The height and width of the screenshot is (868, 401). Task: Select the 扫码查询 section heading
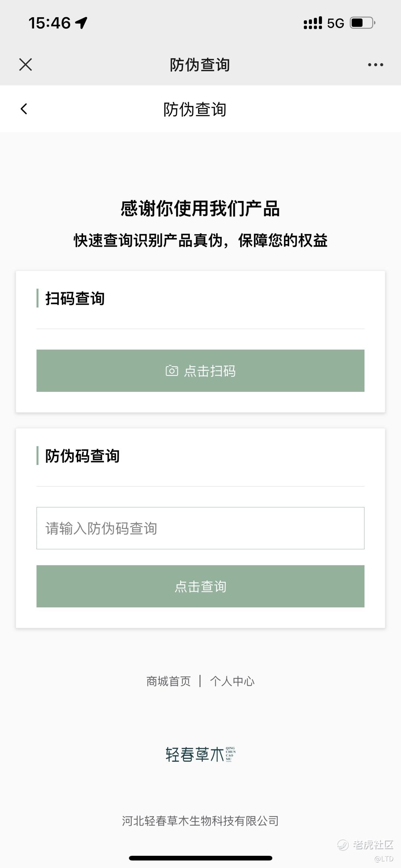[x=75, y=299]
